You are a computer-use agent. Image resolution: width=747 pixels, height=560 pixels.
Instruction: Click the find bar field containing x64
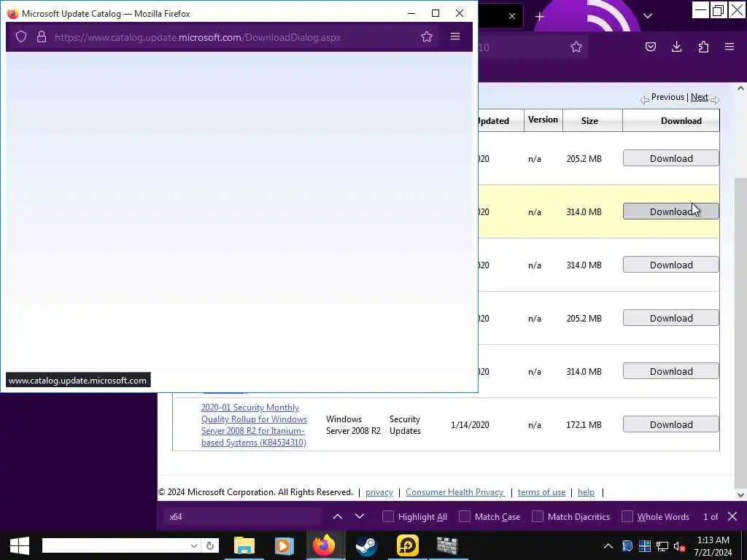pos(242,517)
